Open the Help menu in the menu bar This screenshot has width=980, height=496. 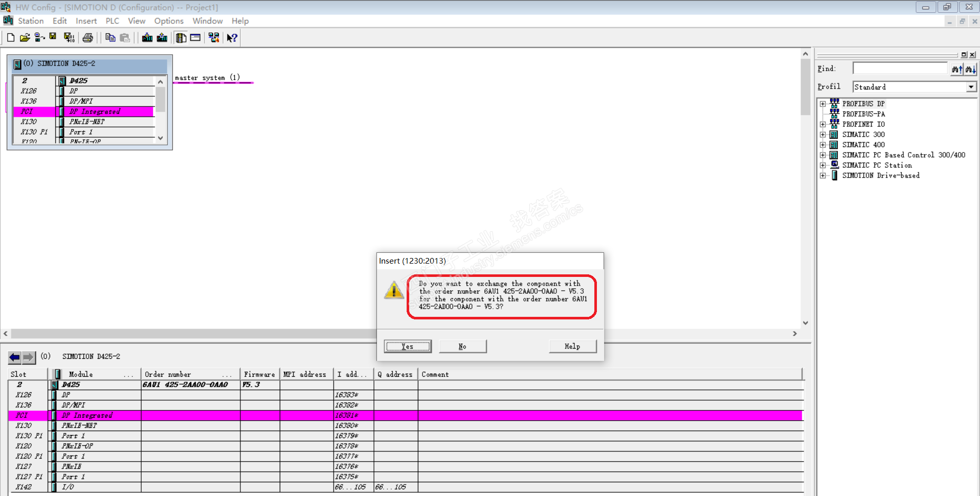pyautogui.click(x=240, y=21)
